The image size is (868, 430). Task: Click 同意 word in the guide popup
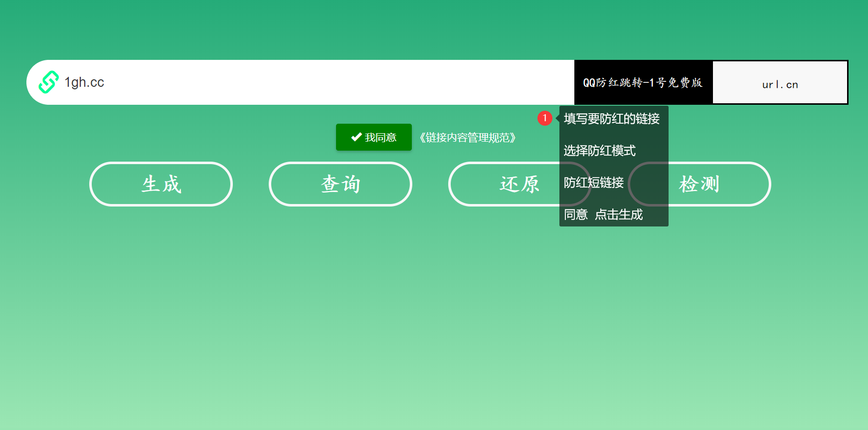pyautogui.click(x=576, y=215)
